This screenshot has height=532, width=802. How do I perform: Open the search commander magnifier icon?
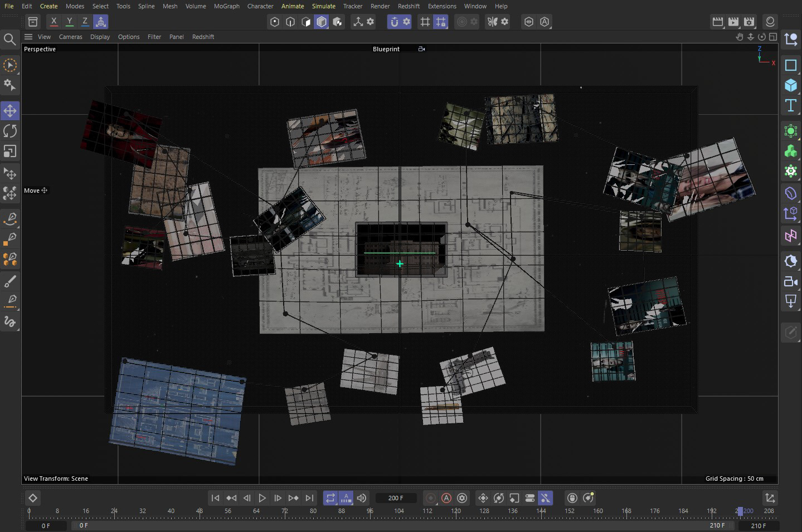9,40
